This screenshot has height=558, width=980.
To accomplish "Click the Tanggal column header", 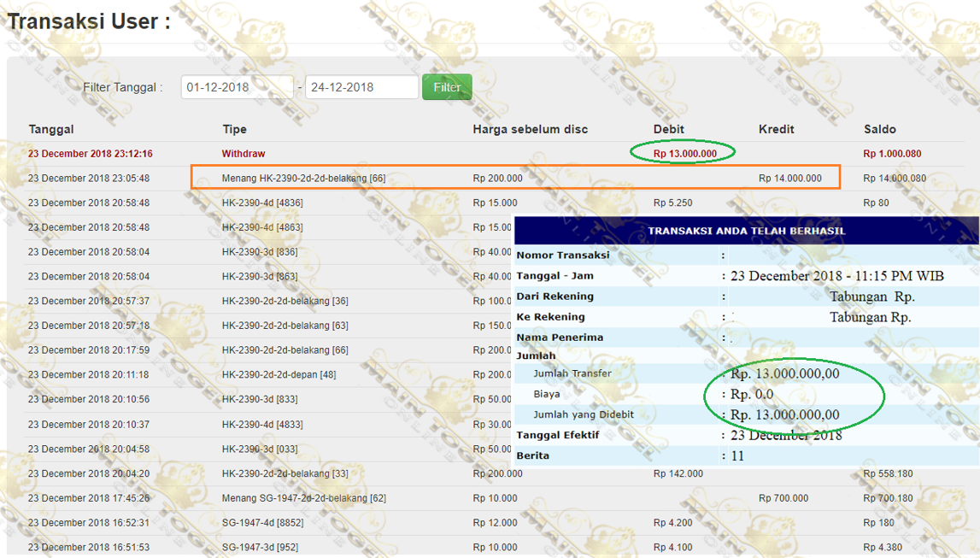I will [x=51, y=129].
